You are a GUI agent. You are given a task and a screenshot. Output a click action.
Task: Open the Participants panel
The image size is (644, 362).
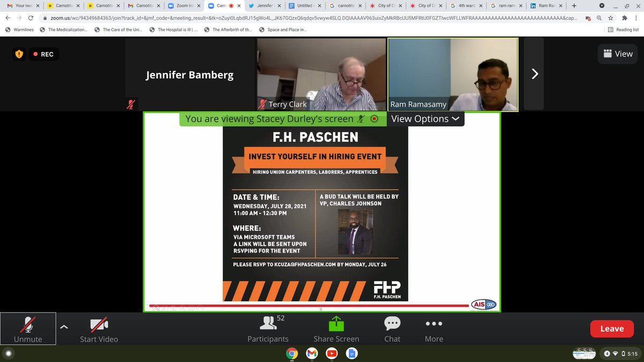tap(268, 329)
